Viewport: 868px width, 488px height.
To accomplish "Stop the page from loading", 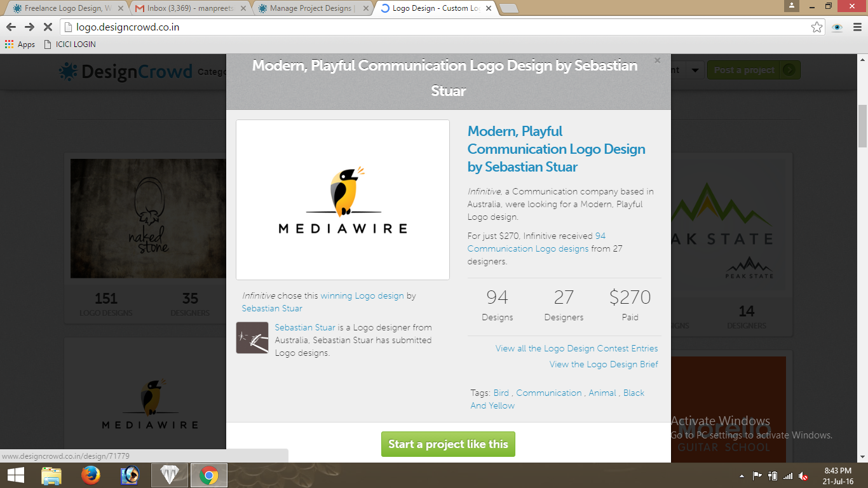I will [48, 27].
